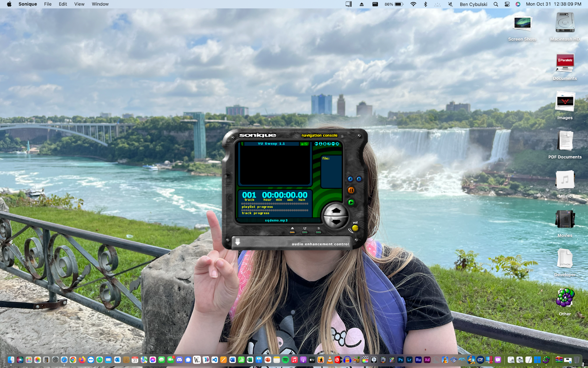
Task: Click the track number 001 display
Action: click(249, 195)
